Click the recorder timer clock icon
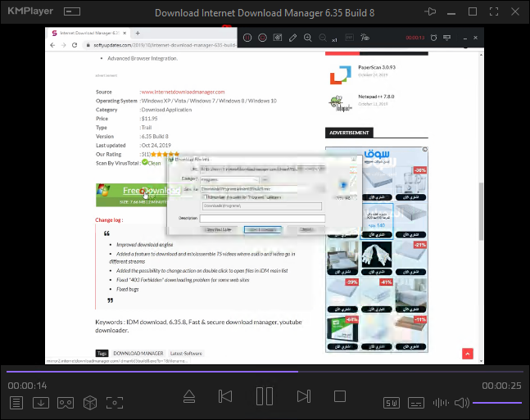Viewport: 530px width, 420px height. coord(433,38)
